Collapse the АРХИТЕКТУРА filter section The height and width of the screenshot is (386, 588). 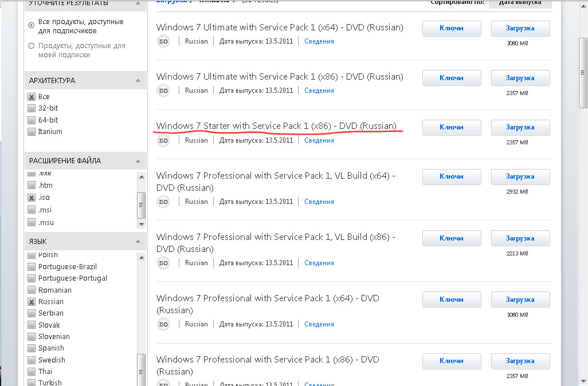[138, 81]
